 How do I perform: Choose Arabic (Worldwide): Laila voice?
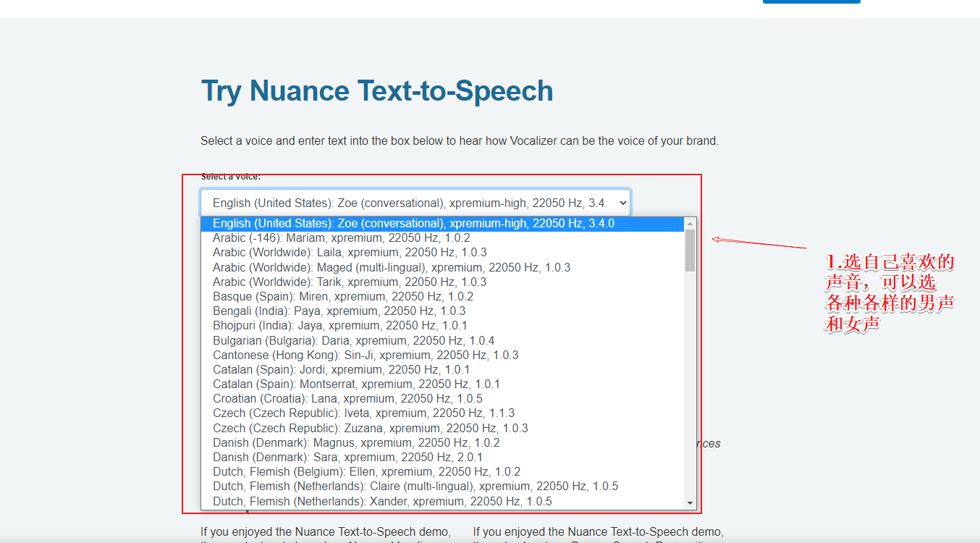point(442,253)
